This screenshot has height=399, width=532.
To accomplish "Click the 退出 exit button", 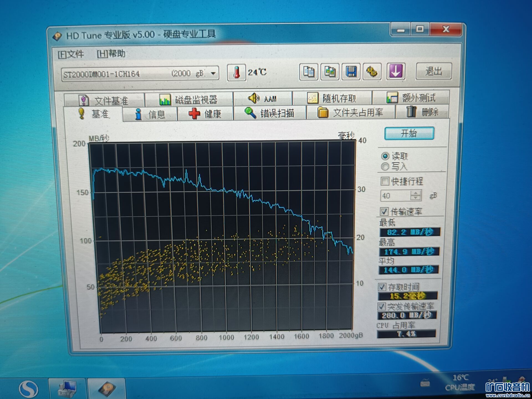I will click(x=434, y=71).
